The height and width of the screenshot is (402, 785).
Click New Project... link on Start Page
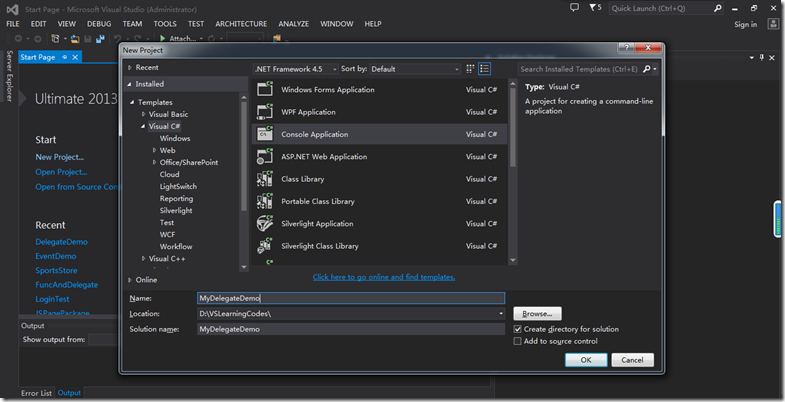point(60,157)
